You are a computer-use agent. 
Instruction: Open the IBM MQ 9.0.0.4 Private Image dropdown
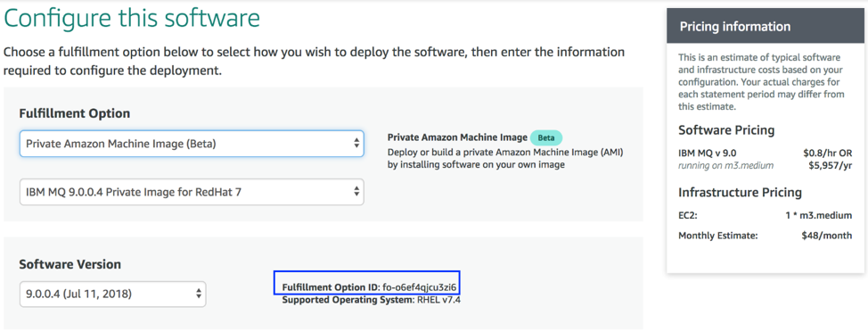click(x=192, y=192)
